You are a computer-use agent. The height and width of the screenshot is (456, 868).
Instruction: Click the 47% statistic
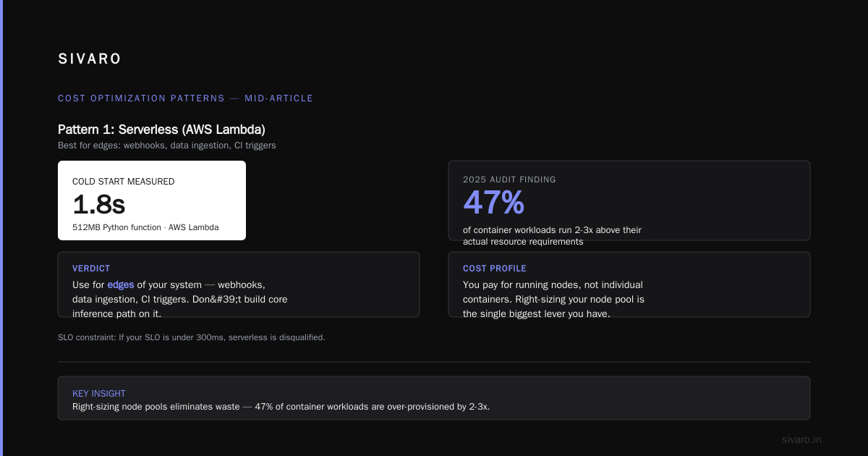(x=493, y=203)
